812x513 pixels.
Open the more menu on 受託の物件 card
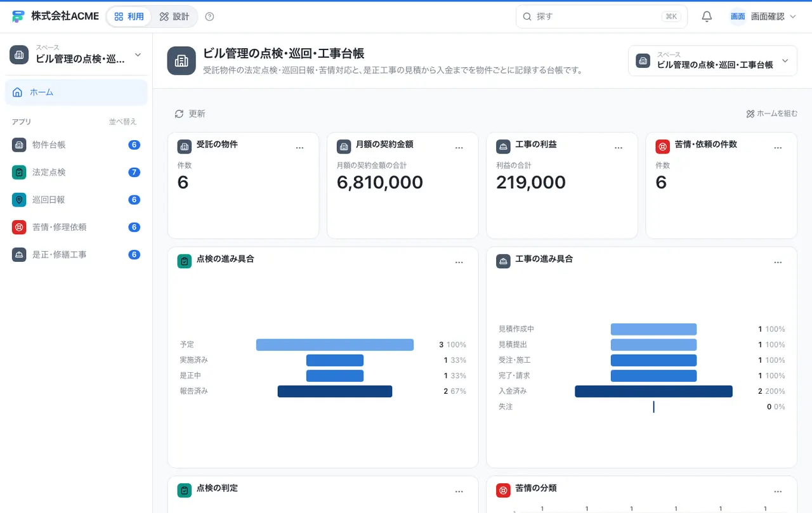coord(300,148)
